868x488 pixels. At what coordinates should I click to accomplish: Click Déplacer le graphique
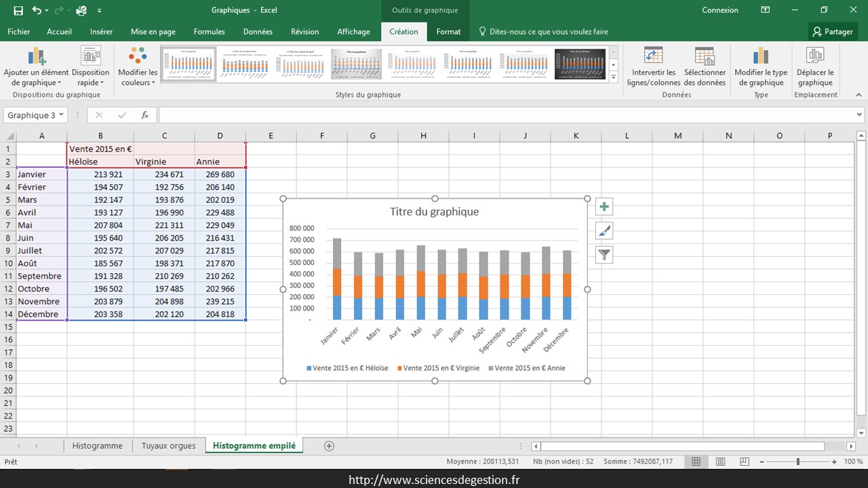pos(815,67)
